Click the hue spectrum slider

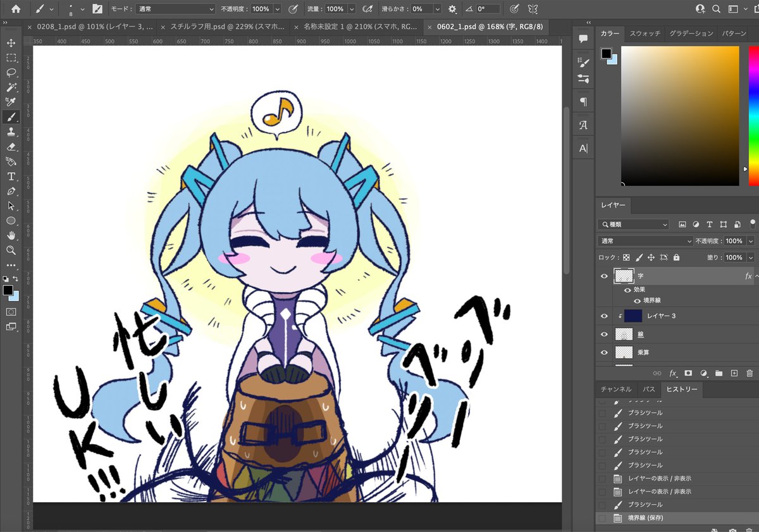coord(754,115)
